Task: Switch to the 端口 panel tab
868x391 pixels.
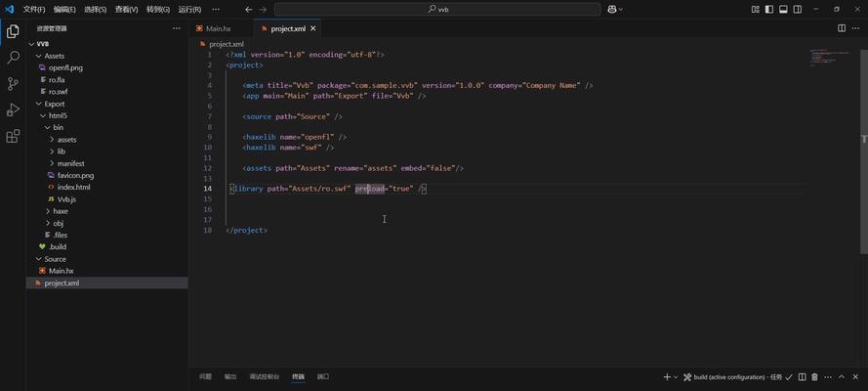Action: click(323, 376)
